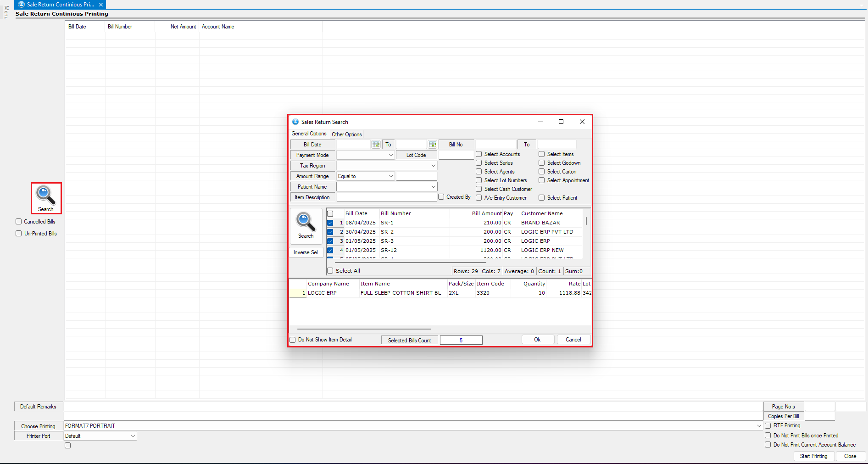The image size is (868, 464).
Task: Uncheck the SR-1 bill row checkbox
Action: (x=330, y=223)
